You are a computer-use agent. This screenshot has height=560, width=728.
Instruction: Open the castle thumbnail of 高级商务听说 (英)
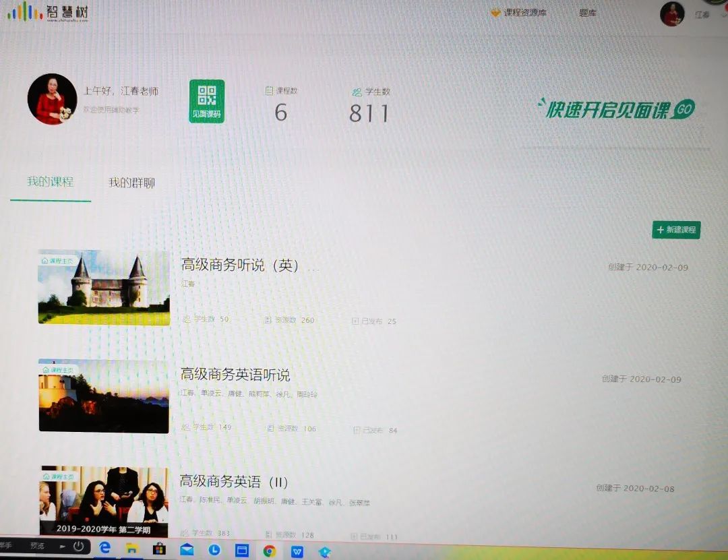tap(104, 288)
